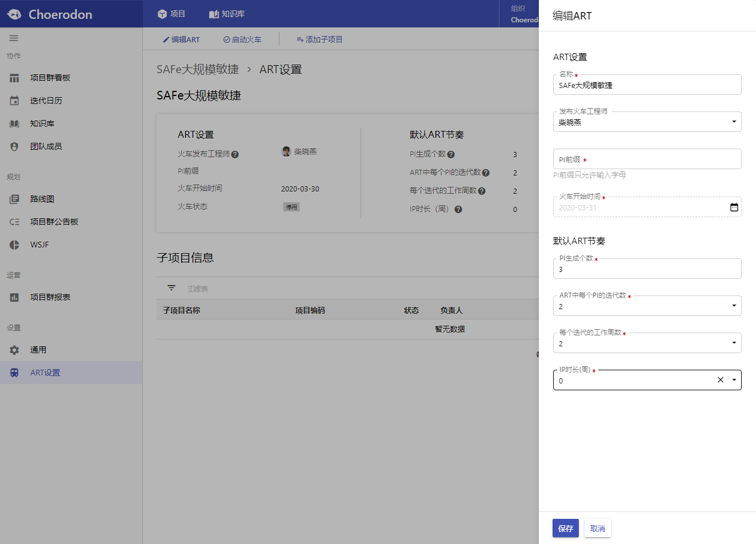Cancel editing via the 取消 button
The height and width of the screenshot is (544, 756).
[597, 528]
